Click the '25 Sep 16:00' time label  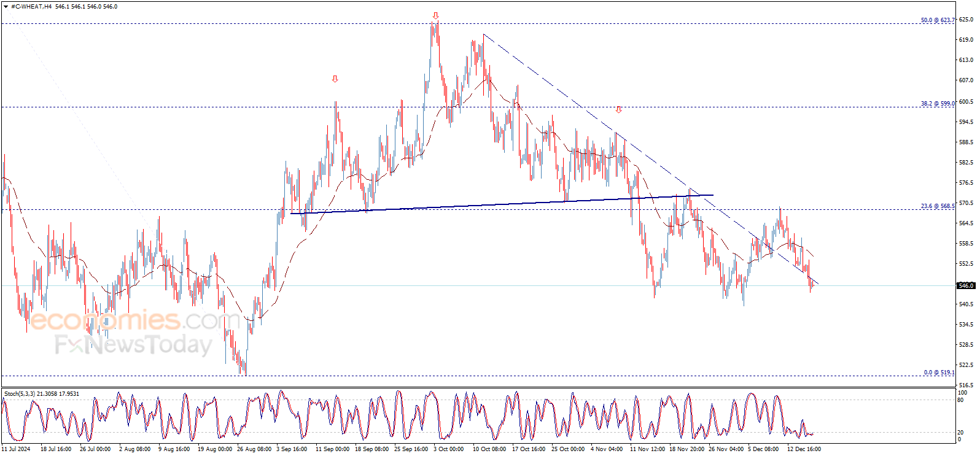(411, 449)
